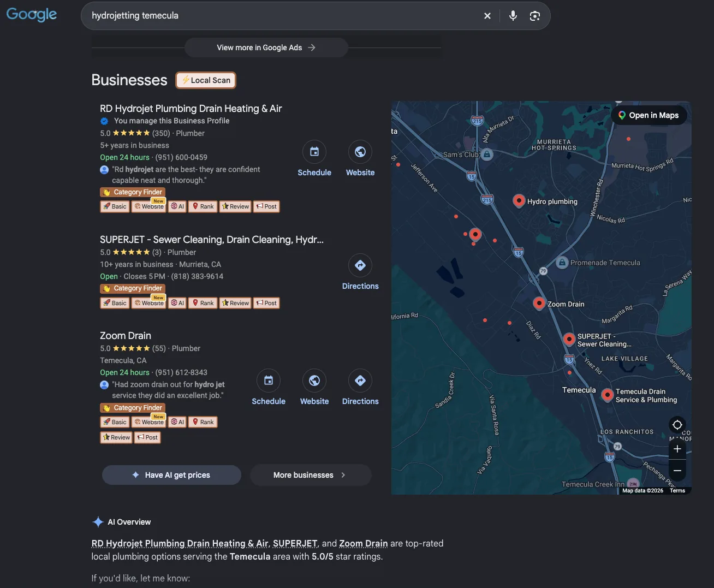The width and height of the screenshot is (714, 588).
Task: Expand More businesses list
Action: (x=311, y=475)
